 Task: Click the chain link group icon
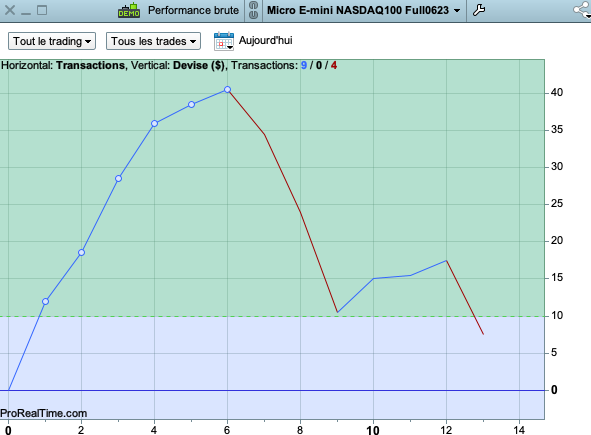click(254, 10)
